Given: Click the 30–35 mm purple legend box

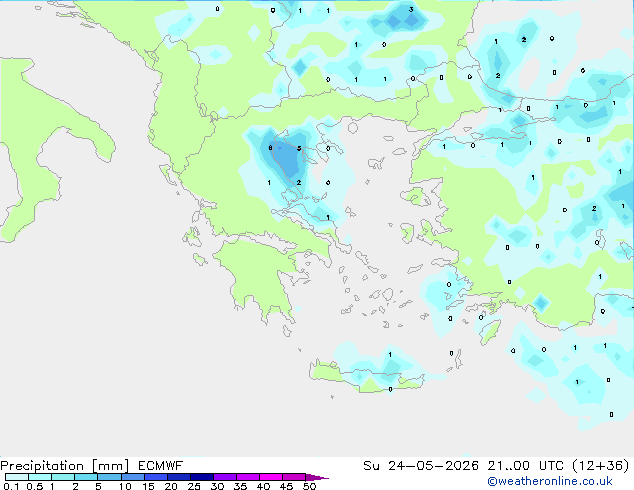Looking at the screenshot, I should pyautogui.click(x=225, y=477).
